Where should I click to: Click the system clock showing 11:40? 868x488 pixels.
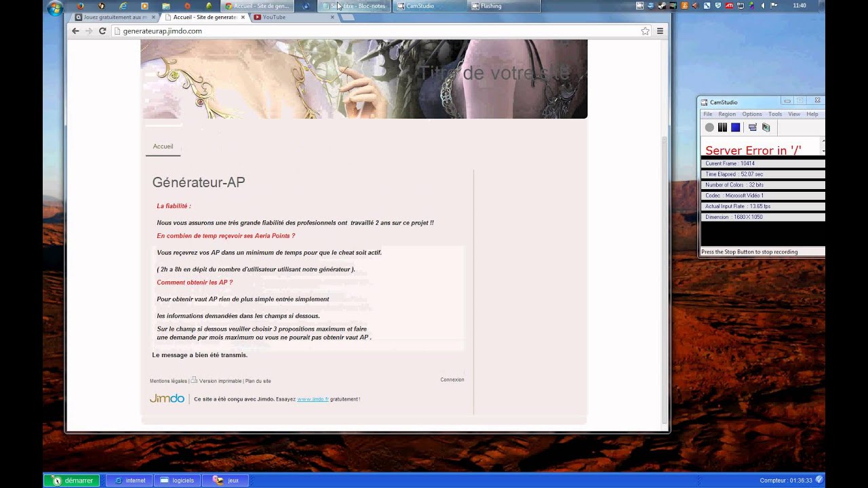click(x=800, y=5)
